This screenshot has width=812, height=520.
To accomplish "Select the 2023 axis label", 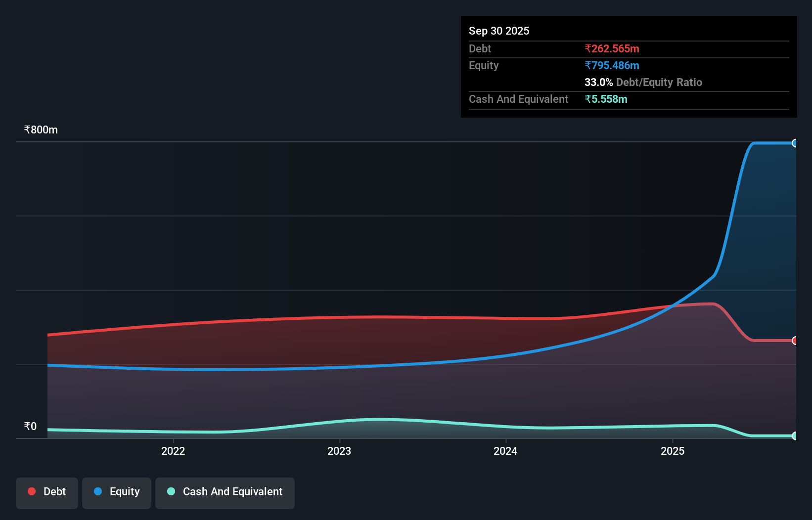I will [340, 451].
